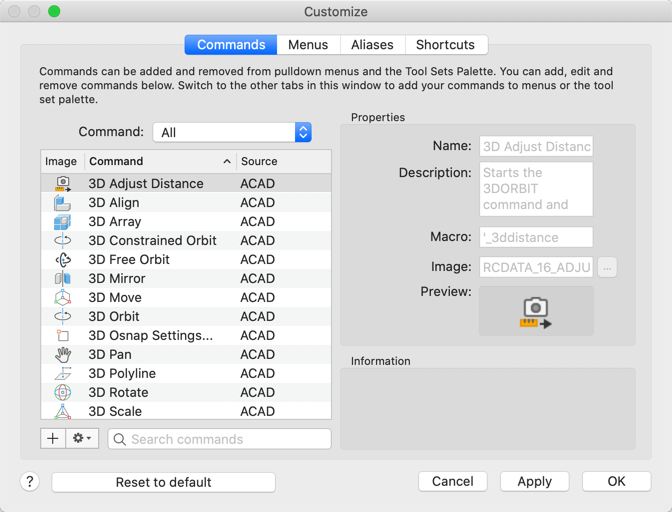
Task: Click the camera preview image thumbnail
Action: [536, 311]
